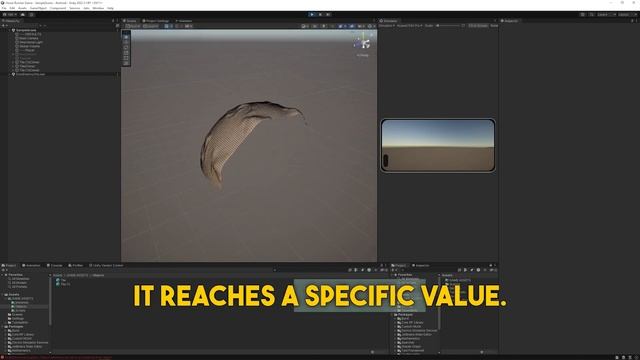Select the Move tool in Scene overlay
The image size is (640, 360).
pyautogui.click(x=126, y=42)
